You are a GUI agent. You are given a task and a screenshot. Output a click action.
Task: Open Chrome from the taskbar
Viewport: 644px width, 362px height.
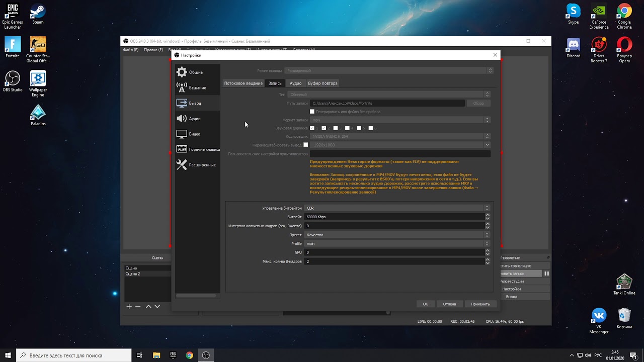tap(189, 355)
